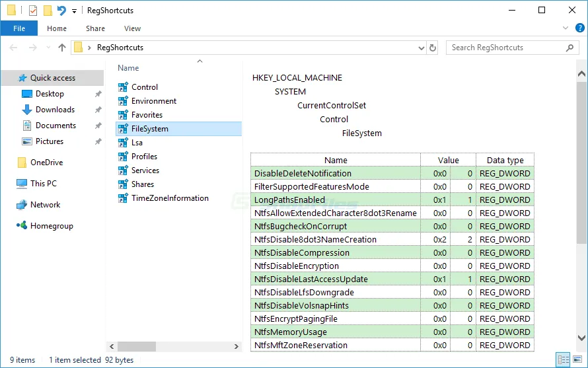Open Documents from the navigation pane

click(x=55, y=126)
